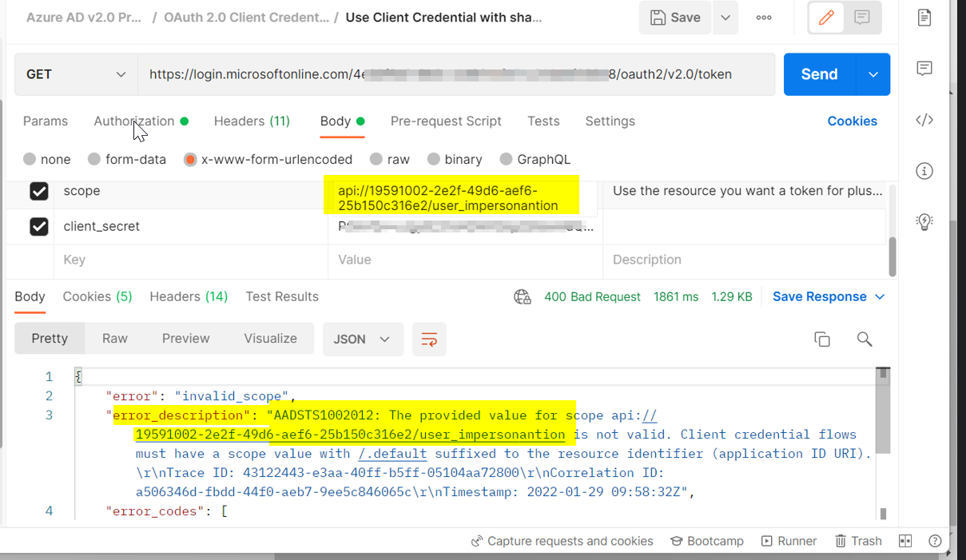
Task: Click the empty Key placeholder field
Action: (x=190, y=260)
